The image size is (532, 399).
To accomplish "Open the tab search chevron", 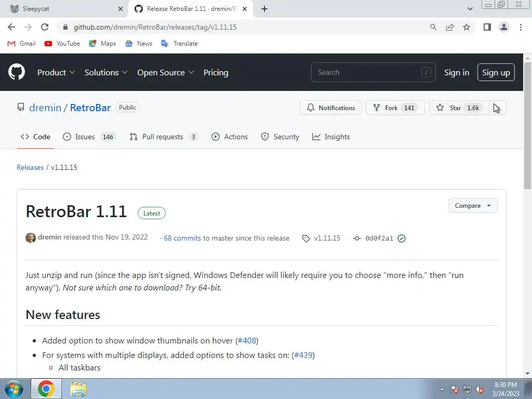I will (470, 9).
